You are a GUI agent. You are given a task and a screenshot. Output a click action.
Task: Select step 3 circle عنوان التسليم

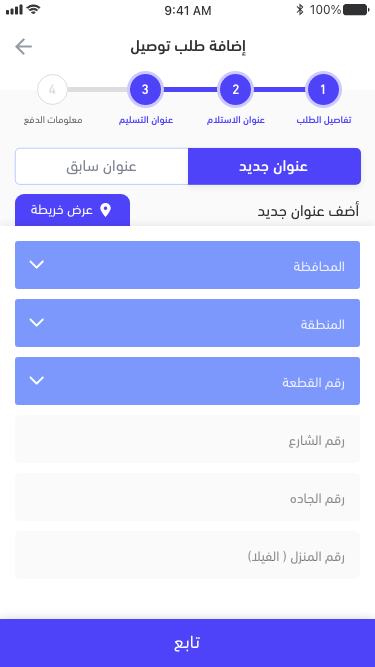(x=145, y=90)
